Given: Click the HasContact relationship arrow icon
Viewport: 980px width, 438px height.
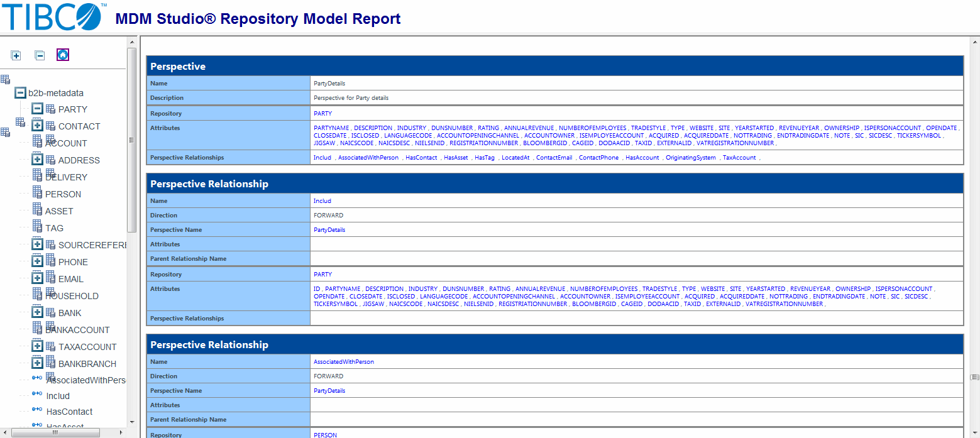Looking at the screenshot, I should coord(37,410).
